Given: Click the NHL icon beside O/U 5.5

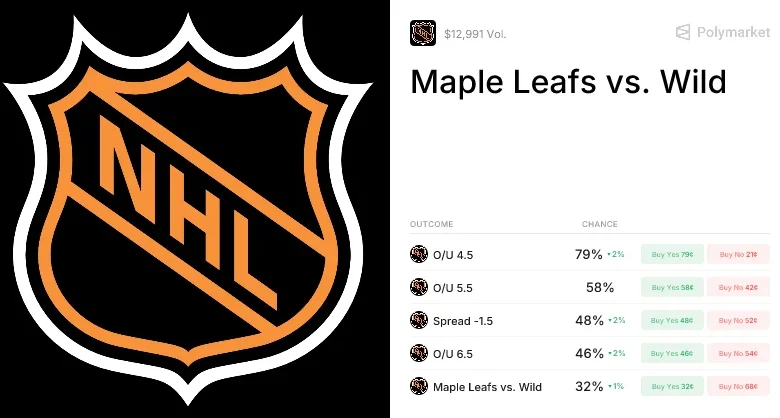Looking at the screenshot, I should pos(419,287).
